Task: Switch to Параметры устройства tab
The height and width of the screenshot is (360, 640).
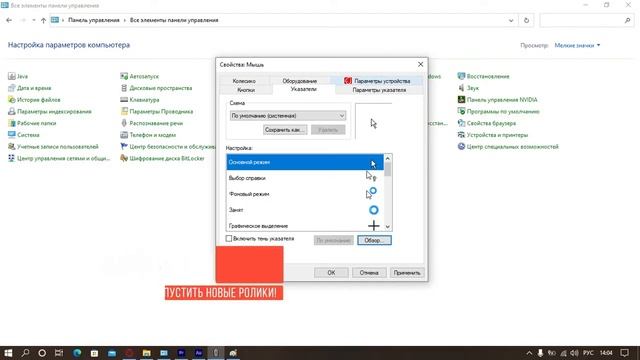Action: pos(377,81)
